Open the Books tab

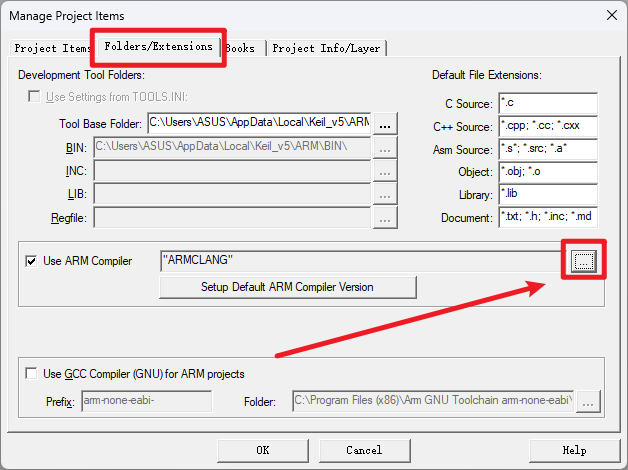pyautogui.click(x=240, y=48)
